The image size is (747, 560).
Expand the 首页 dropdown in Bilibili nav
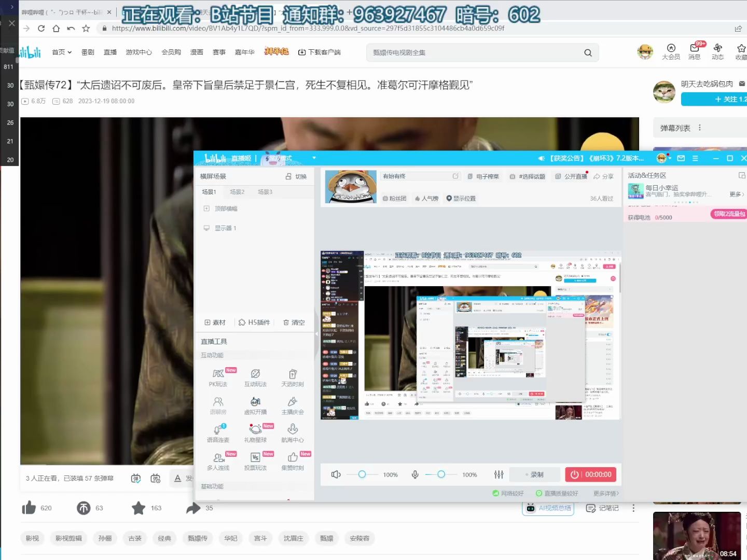(62, 52)
